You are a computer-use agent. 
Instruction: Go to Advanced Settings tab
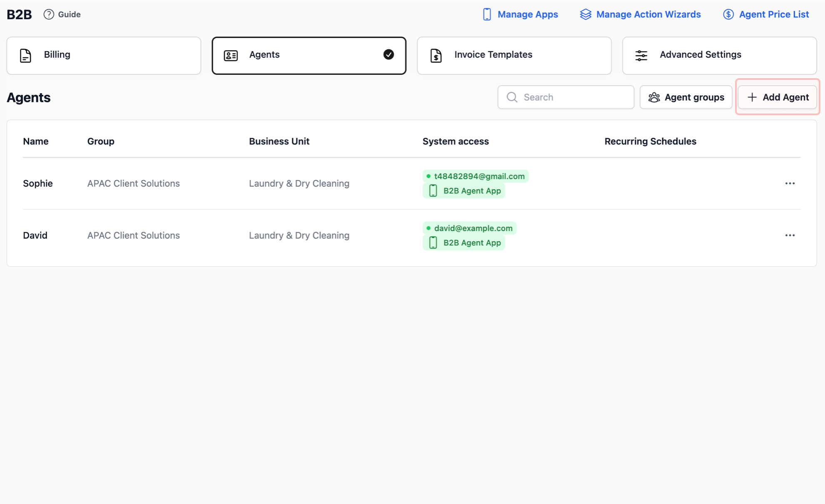point(719,55)
